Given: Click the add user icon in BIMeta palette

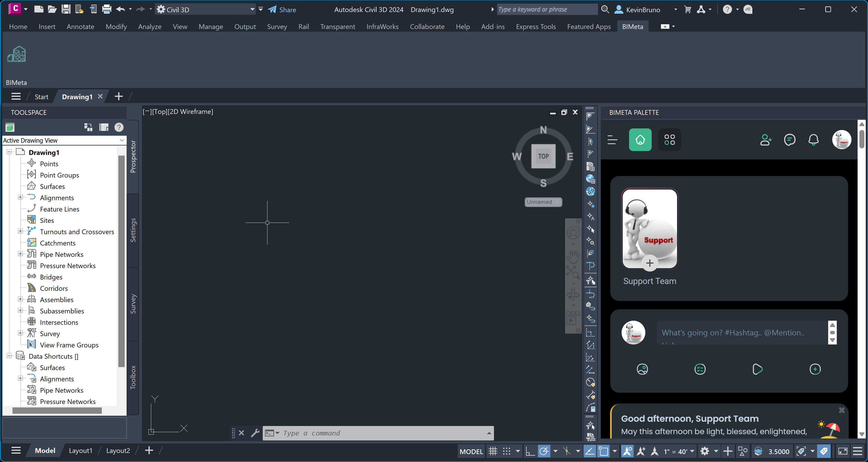Looking at the screenshot, I should point(765,140).
